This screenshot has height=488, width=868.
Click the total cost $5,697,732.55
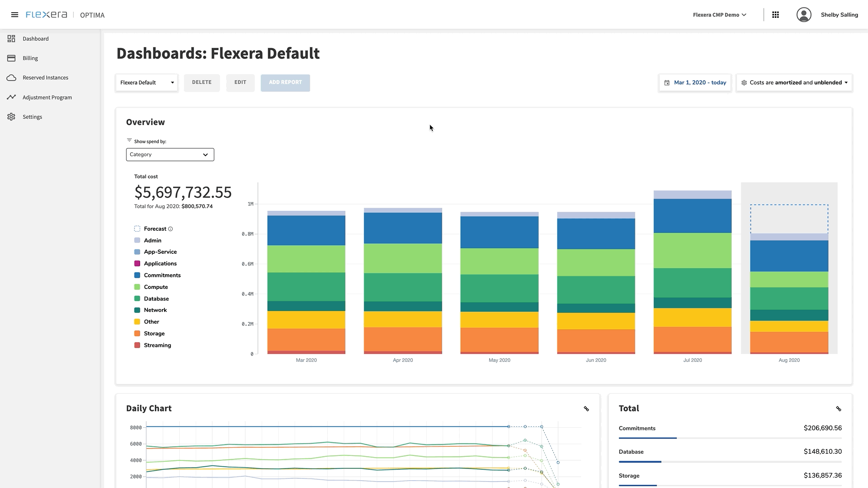[x=183, y=192]
